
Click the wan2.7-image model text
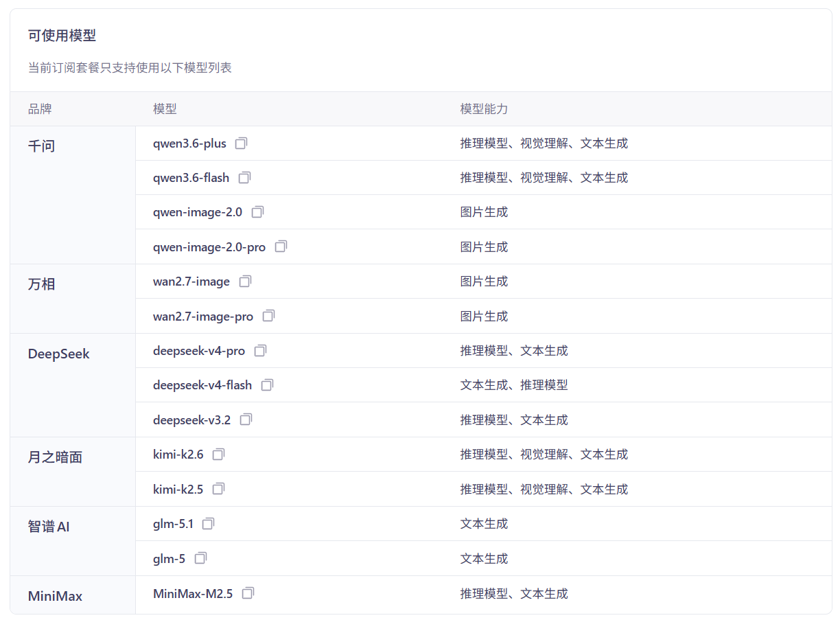[x=191, y=282]
